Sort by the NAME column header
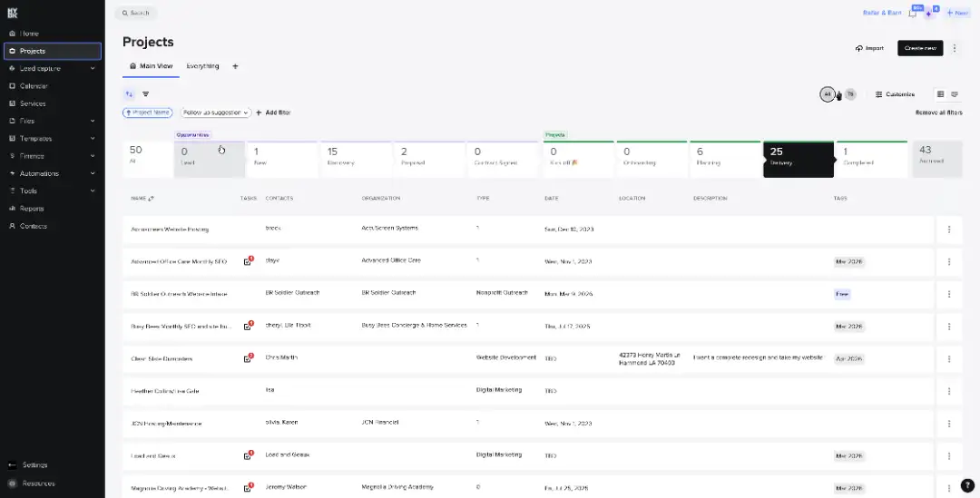 click(x=142, y=199)
